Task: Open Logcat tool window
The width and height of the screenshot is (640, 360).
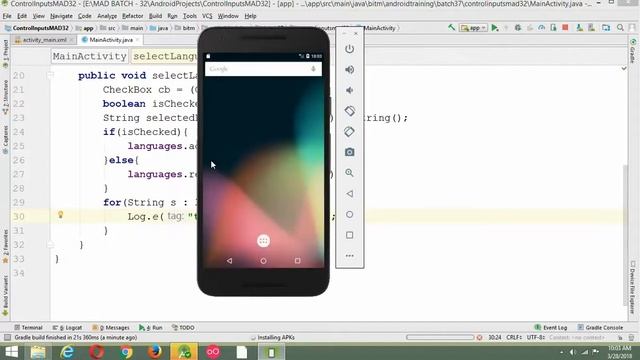Action: (x=67, y=328)
